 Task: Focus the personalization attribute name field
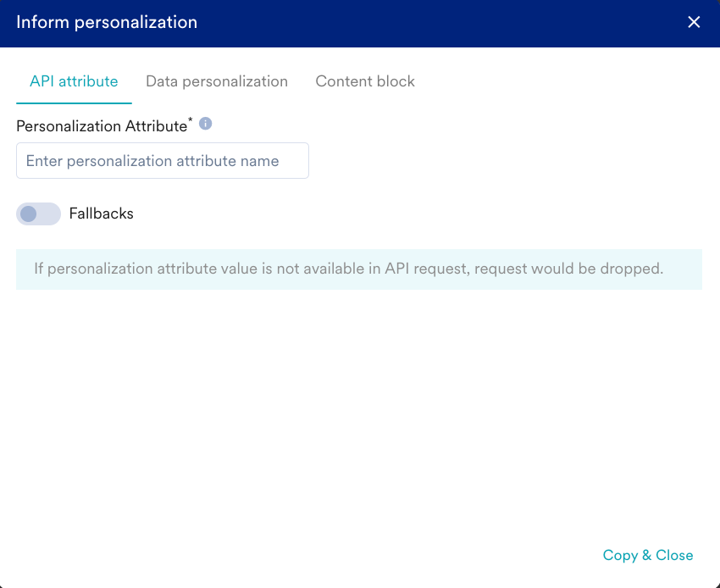click(163, 161)
